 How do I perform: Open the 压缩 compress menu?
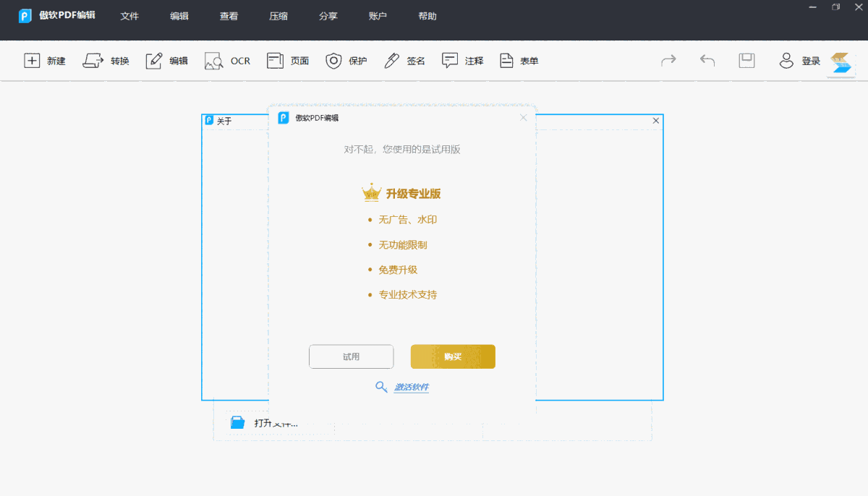(x=278, y=15)
